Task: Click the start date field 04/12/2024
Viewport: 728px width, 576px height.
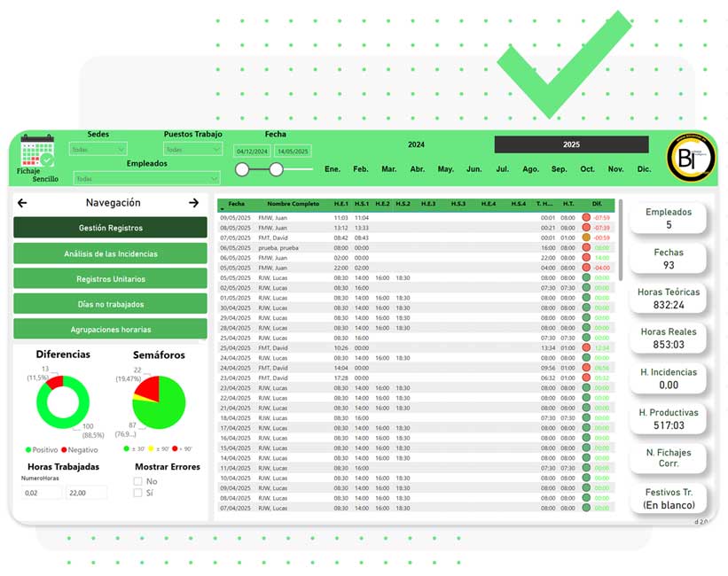Action: 252,151
